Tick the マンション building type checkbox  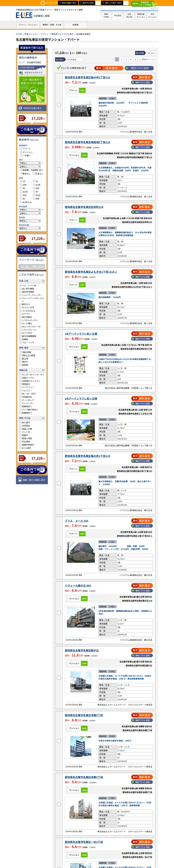coord(21,152)
